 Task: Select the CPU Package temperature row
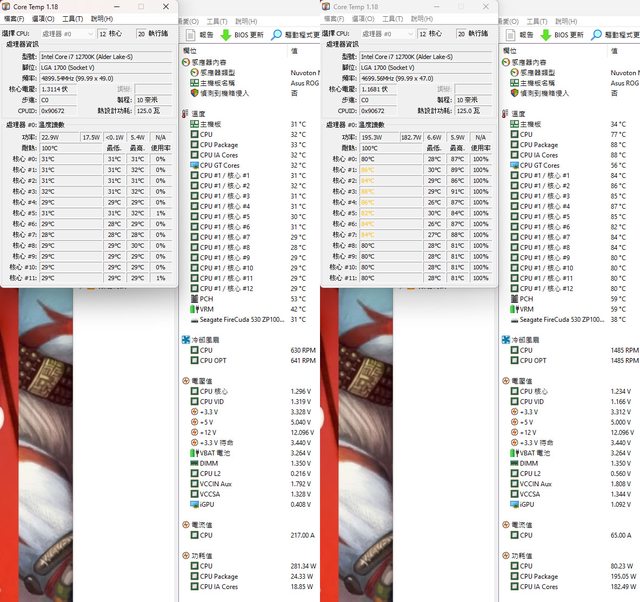click(224, 144)
